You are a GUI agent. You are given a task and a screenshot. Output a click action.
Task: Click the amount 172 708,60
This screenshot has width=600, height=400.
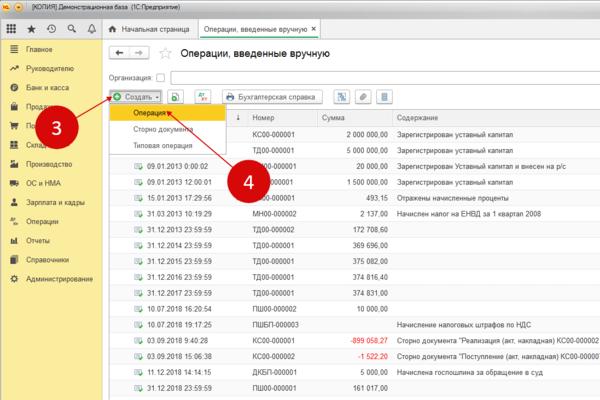click(x=370, y=230)
